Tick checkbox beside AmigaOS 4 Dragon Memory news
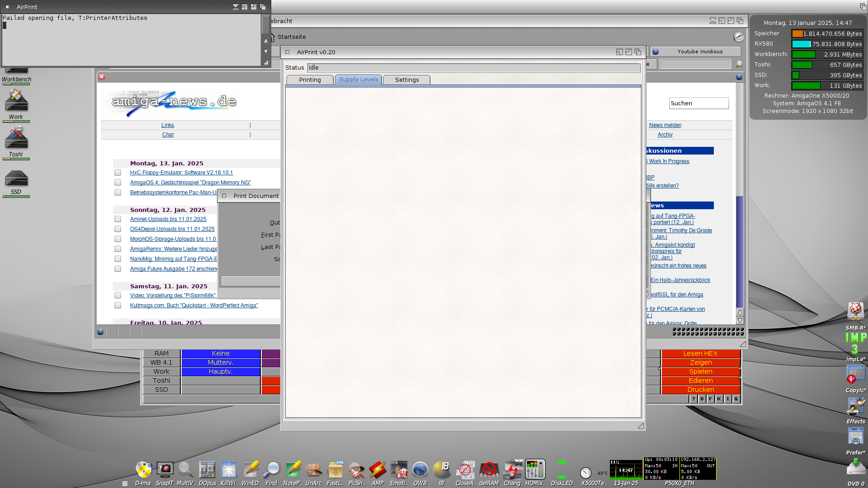 pyautogui.click(x=118, y=183)
